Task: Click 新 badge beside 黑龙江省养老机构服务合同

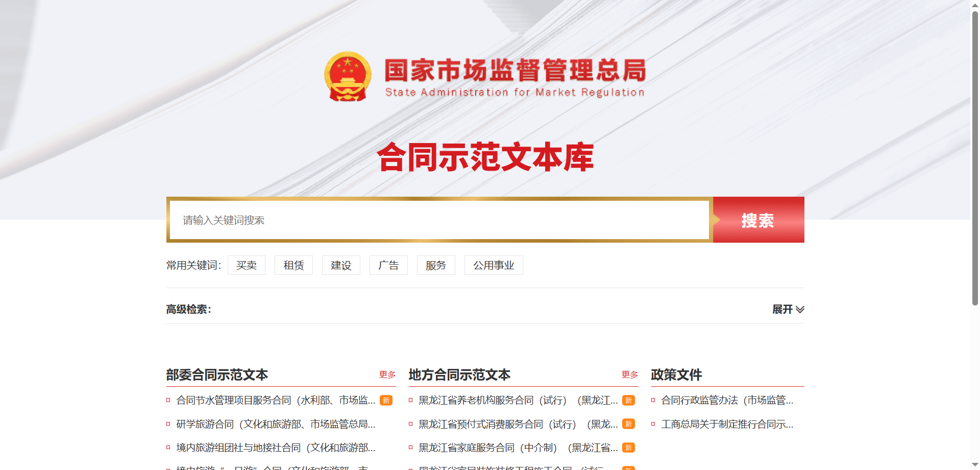Action: coord(629,401)
